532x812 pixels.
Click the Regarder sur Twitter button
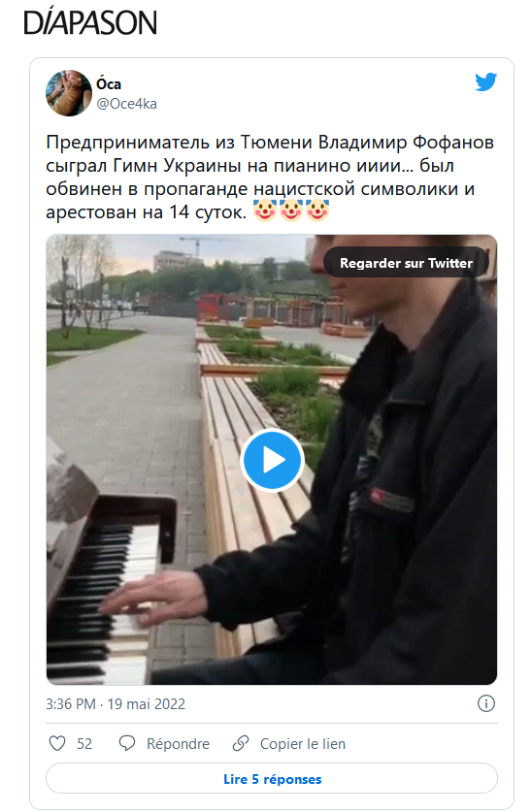point(406,263)
